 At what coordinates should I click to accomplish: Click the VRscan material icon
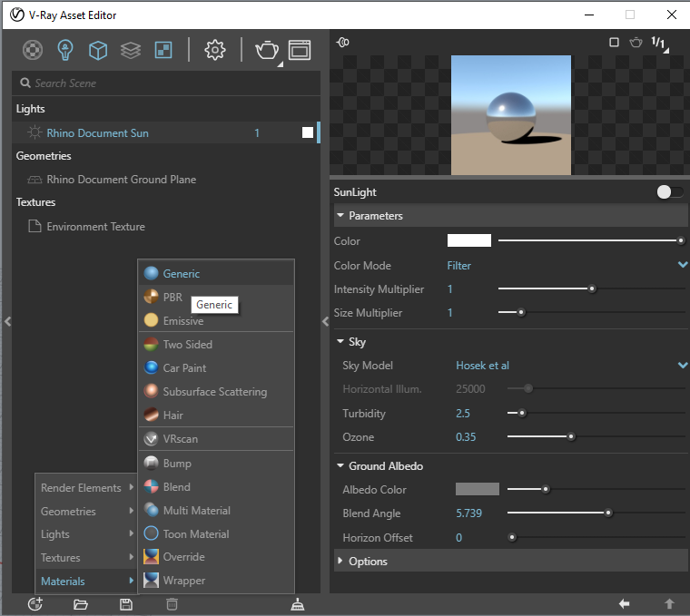151,438
